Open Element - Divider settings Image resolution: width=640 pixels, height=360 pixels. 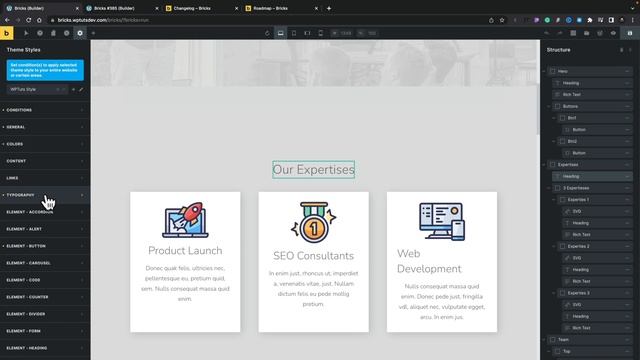45,314
